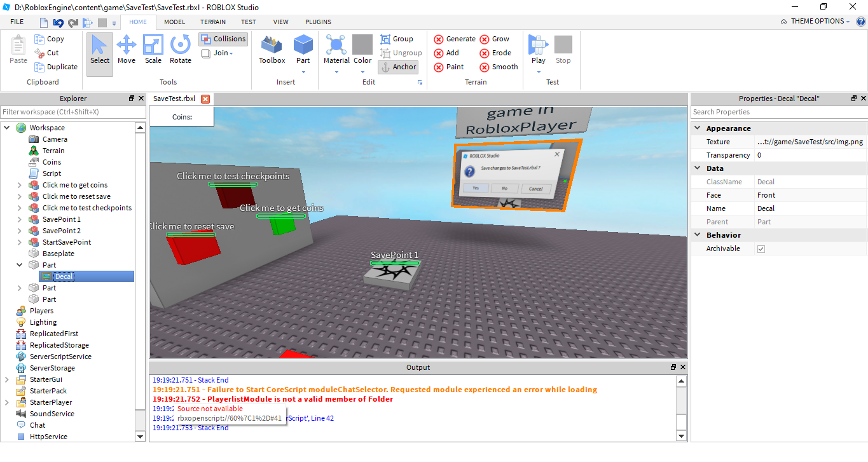Viewport: 868px width, 462px height.
Task: Toggle the Collisions option
Action: [x=223, y=39]
